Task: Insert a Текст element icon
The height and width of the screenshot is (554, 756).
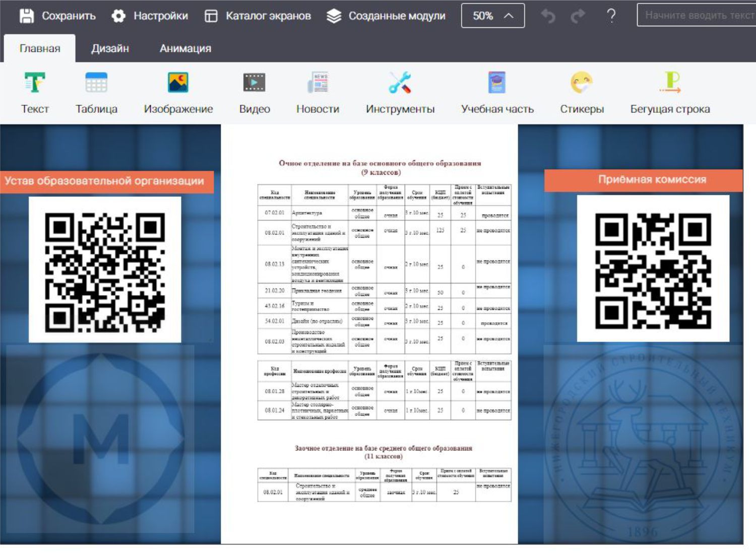Action: pos(35,83)
